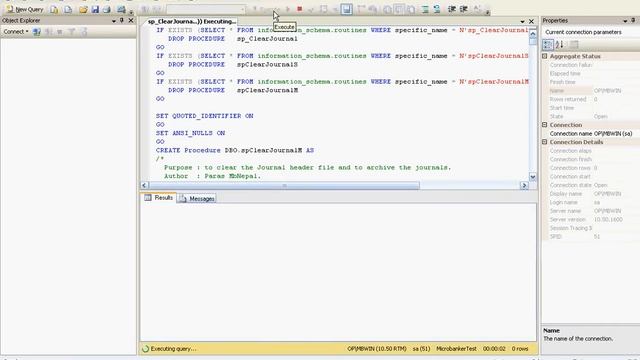Image resolution: width=640 pixels, height=360 pixels.
Task: Click the horizontal scrollbar thumb in the editor
Action: (284, 185)
